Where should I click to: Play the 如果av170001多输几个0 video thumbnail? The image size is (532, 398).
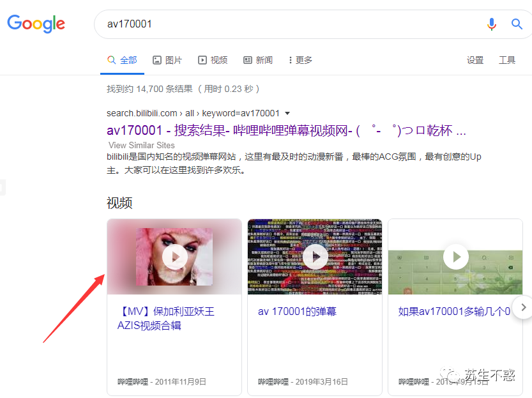click(x=455, y=257)
